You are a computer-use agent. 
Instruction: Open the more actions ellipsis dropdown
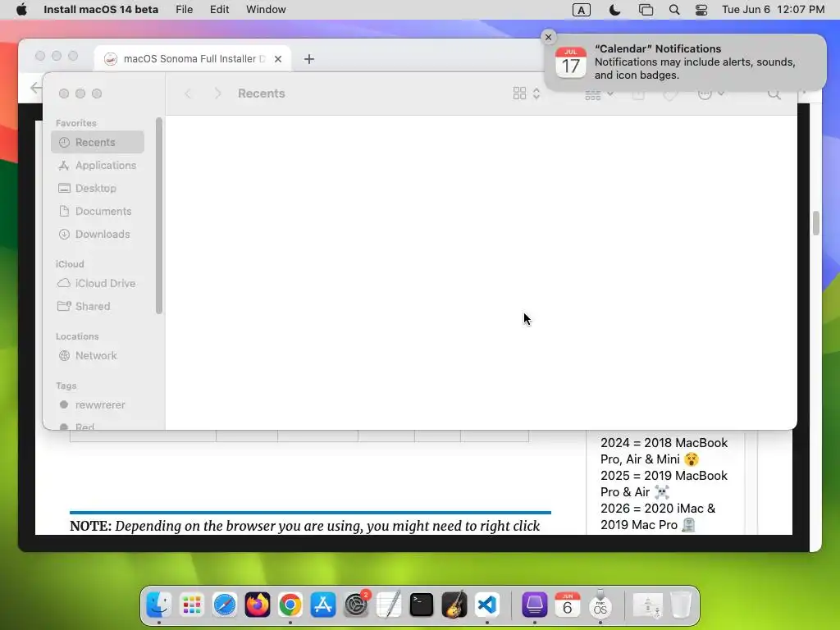pos(711,94)
